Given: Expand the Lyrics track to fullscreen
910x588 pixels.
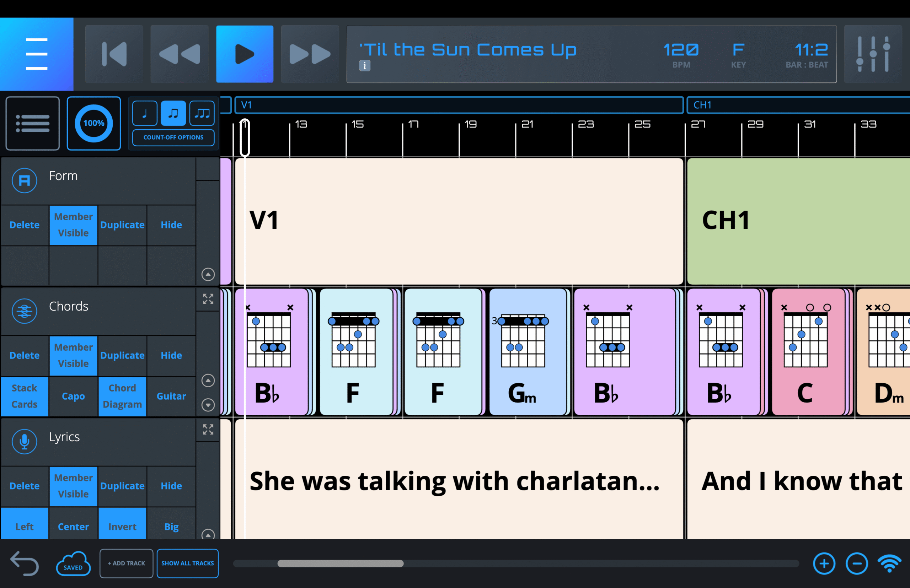Looking at the screenshot, I should [208, 430].
